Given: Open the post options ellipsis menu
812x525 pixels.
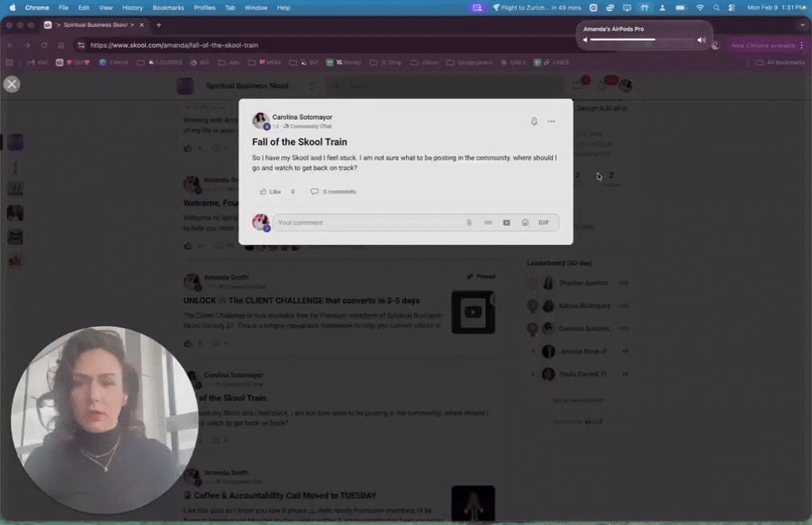Looking at the screenshot, I should (x=552, y=121).
